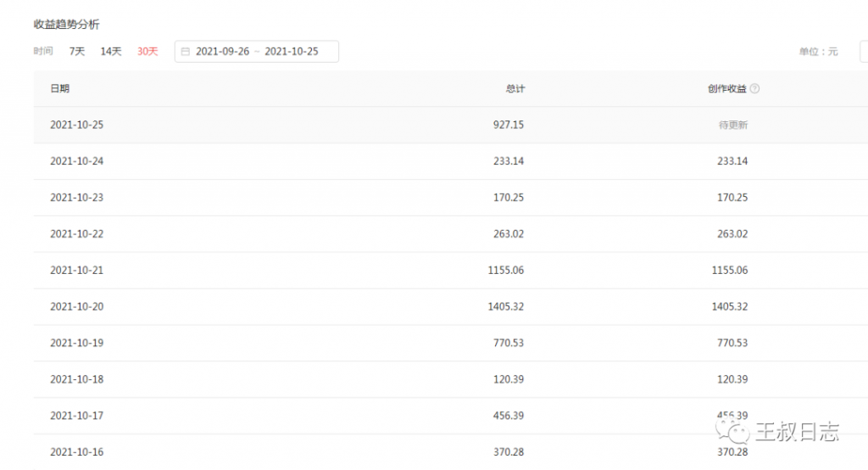
Task: Select the 7天 time range
Action: 77,52
